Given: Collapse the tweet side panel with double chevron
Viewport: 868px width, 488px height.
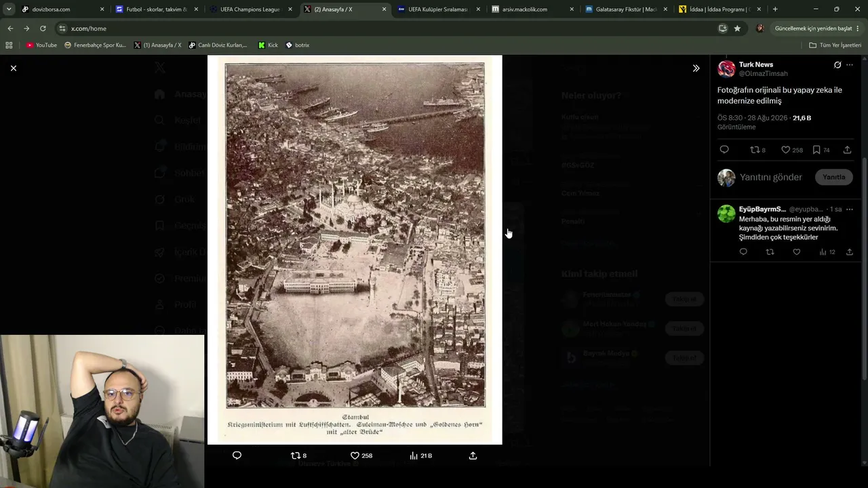Looking at the screenshot, I should point(696,68).
